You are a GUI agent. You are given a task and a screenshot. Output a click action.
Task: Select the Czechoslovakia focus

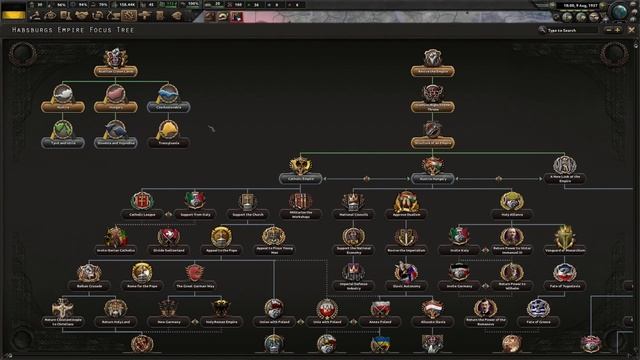click(x=168, y=98)
